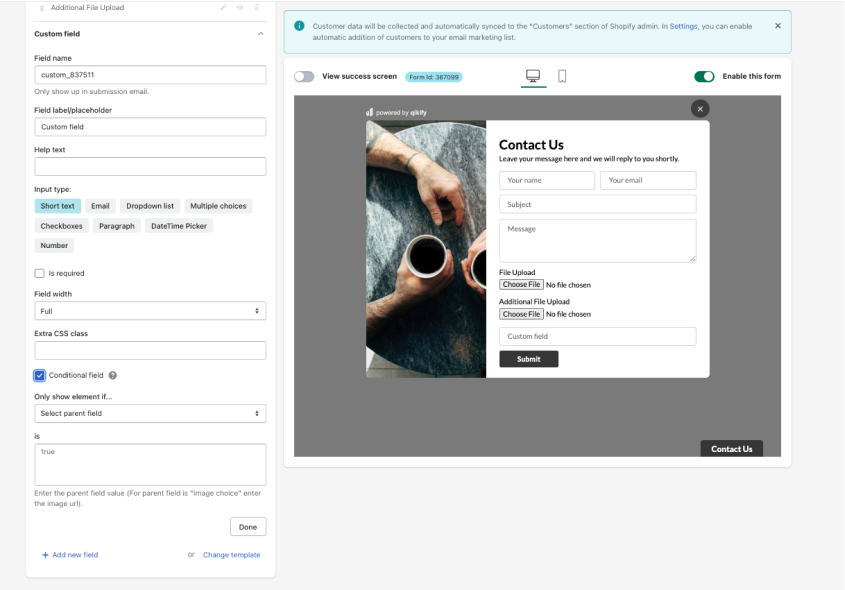The image size is (845, 590).
Task: Click the Message textarea in preview
Action: (x=598, y=241)
